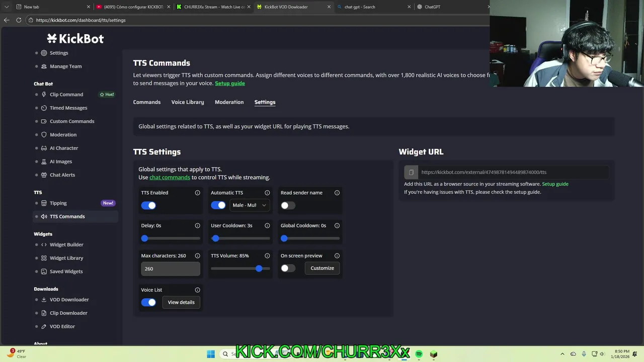Open Saved Widgets
Viewport: 644px width, 362px height.
click(x=66, y=271)
